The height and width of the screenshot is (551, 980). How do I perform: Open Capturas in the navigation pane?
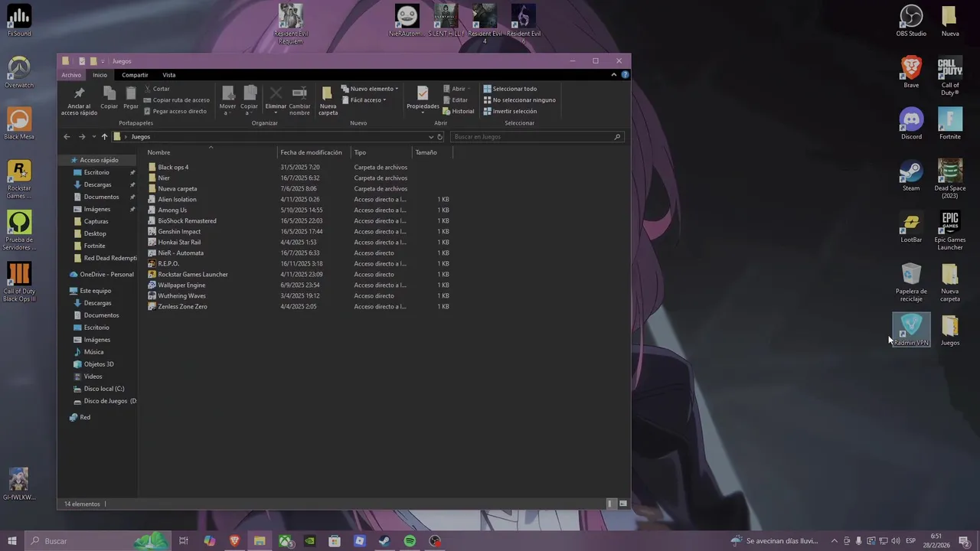tap(96, 222)
